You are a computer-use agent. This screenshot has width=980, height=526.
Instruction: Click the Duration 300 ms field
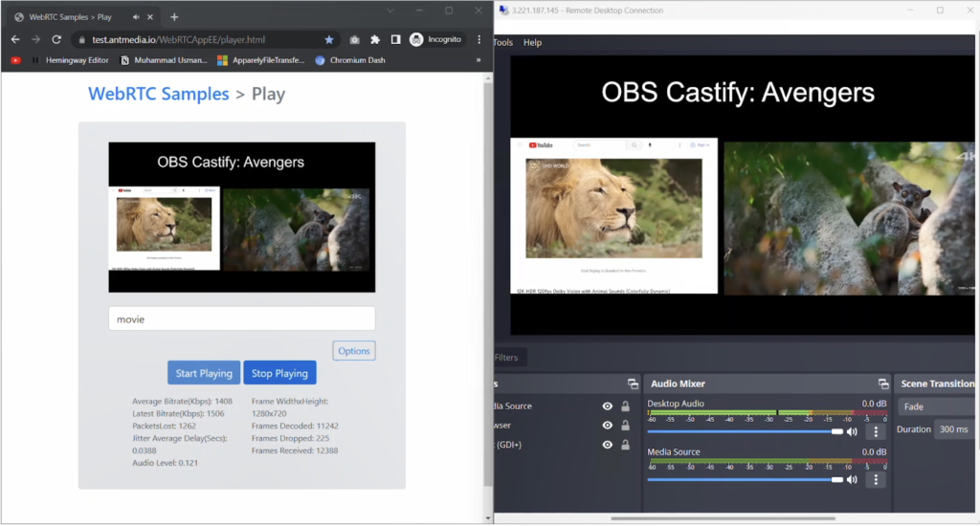tap(954, 429)
